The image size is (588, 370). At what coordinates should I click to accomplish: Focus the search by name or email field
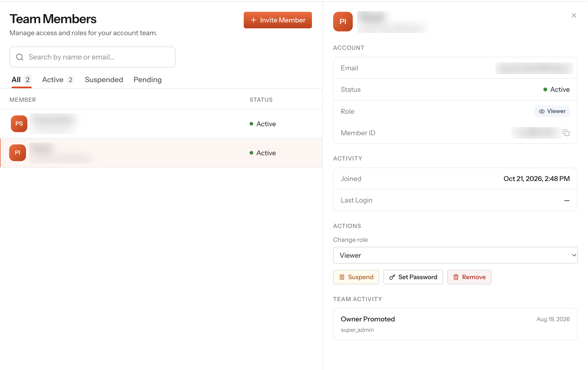point(92,57)
